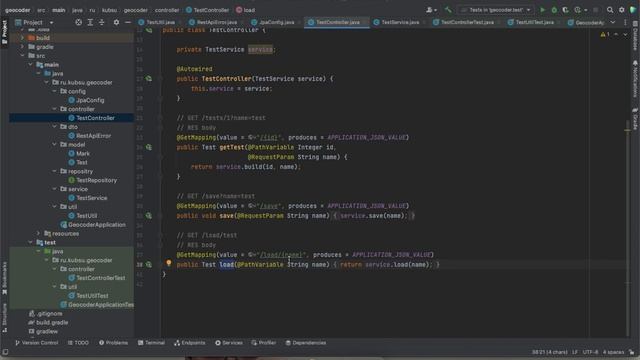Open IDE settings gear in top toolbar
Screen dimensions: 640x360
[622, 10]
